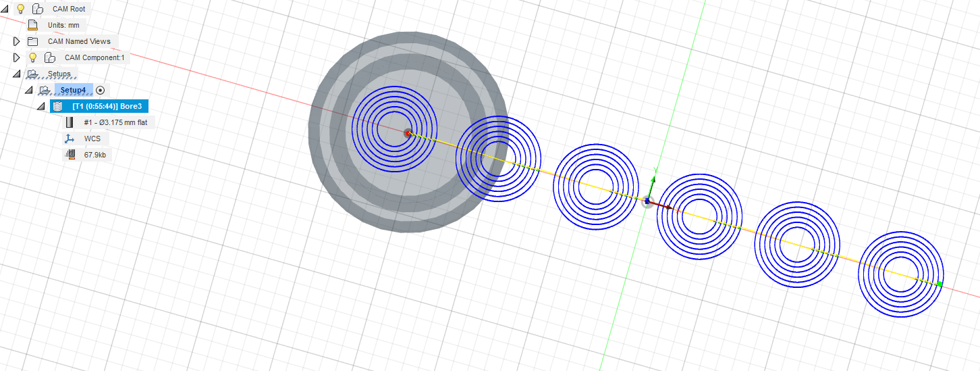Collapse the Bore3 operation node
980x371 pixels.
click(41, 106)
